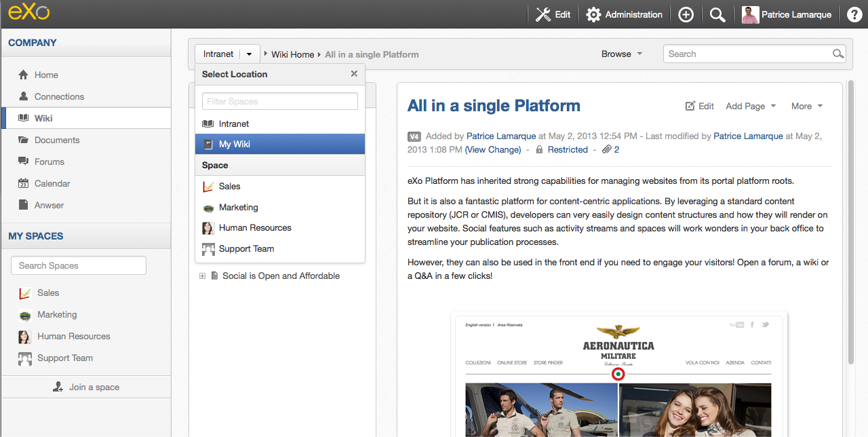Select My Wiki in location list
868x437 pixels.
click(x=280, y=144)
